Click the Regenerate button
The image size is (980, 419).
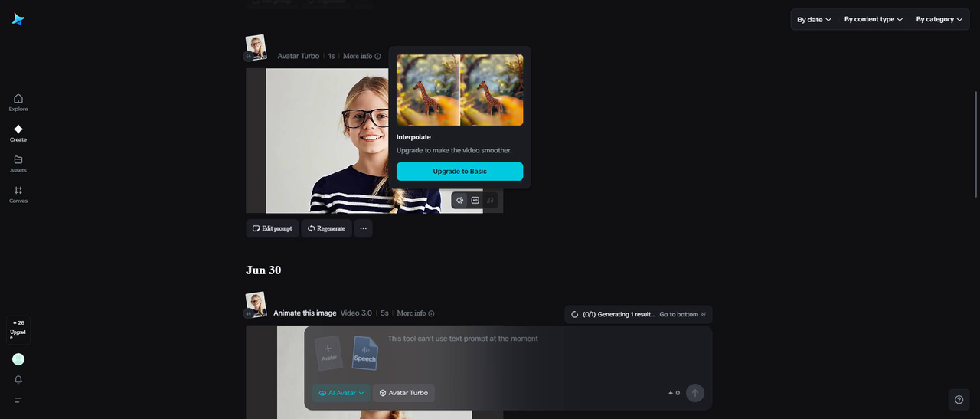pyautogui.click(x=327, y=228)
